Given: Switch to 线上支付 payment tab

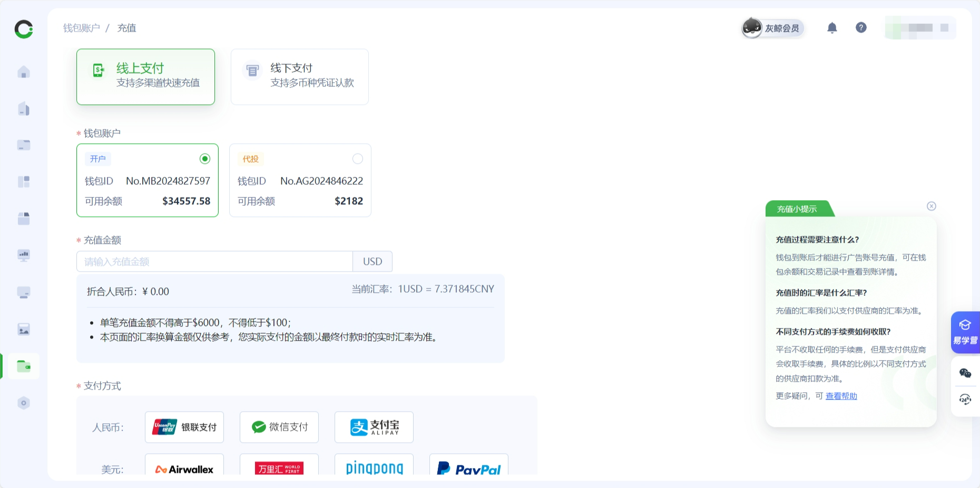Looking at the screenshot, I should click(145, 77).
